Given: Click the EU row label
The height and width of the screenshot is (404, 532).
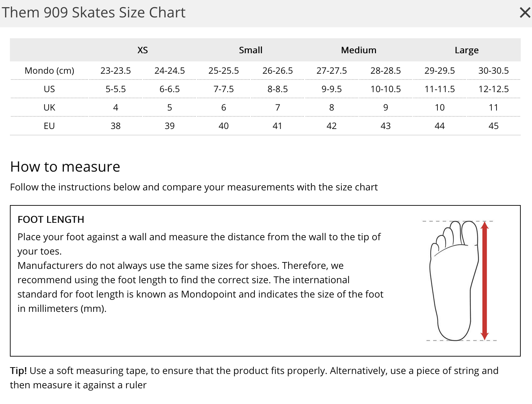Looking at the screenshot, I should [x=50, y=126].
